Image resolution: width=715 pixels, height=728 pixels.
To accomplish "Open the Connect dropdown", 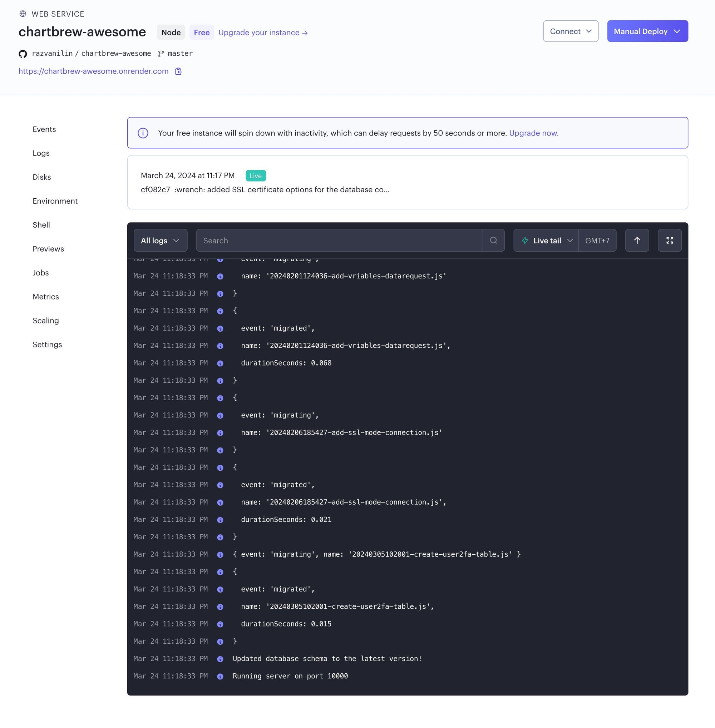I will coord(570,31).
